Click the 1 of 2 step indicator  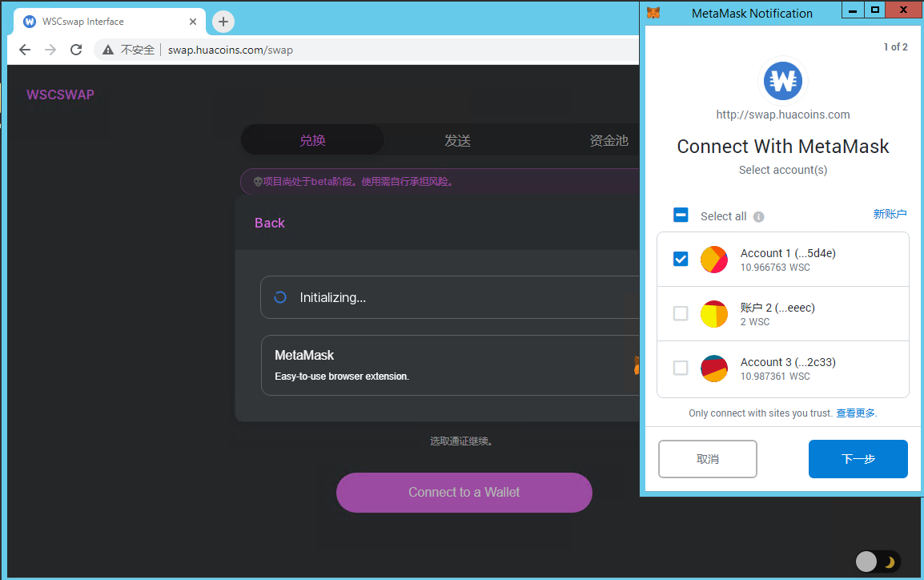coord(895,46)
